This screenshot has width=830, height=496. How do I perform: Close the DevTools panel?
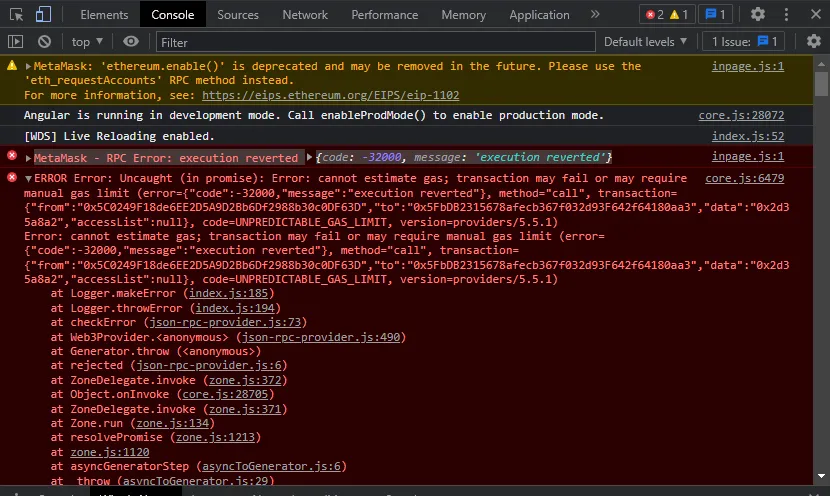pos(816,14)
